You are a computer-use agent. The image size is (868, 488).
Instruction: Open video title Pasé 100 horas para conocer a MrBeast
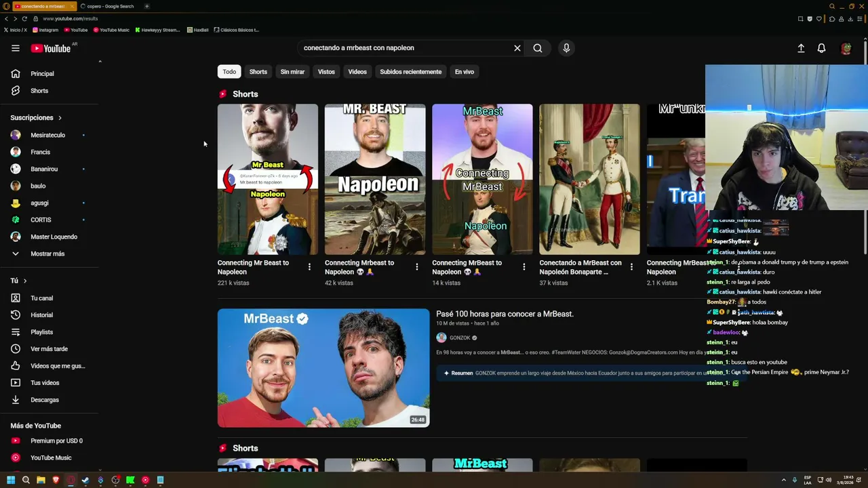tap(505, 314)
